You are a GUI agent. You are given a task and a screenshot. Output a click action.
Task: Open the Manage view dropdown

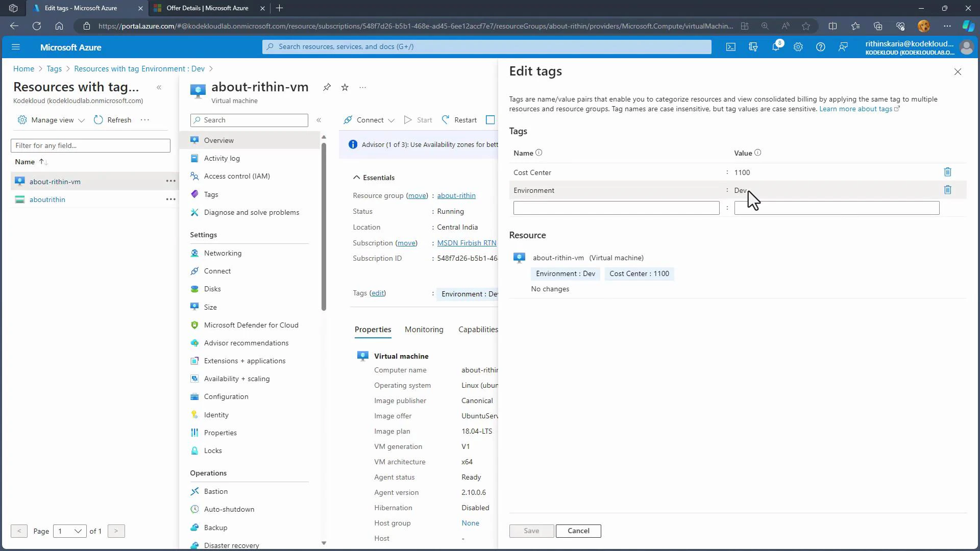50,120
